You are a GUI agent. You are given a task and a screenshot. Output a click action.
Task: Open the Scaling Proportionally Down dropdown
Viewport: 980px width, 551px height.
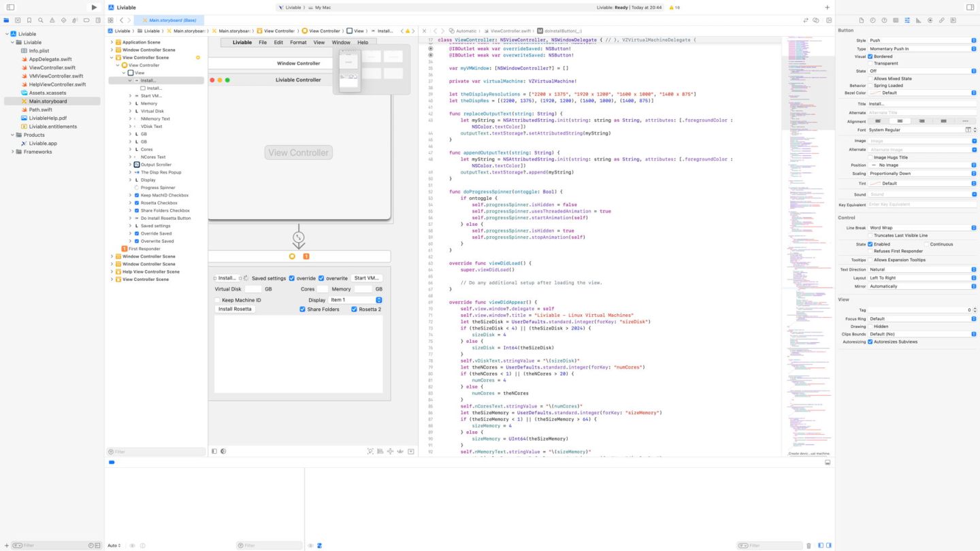(x=922, y=173)
